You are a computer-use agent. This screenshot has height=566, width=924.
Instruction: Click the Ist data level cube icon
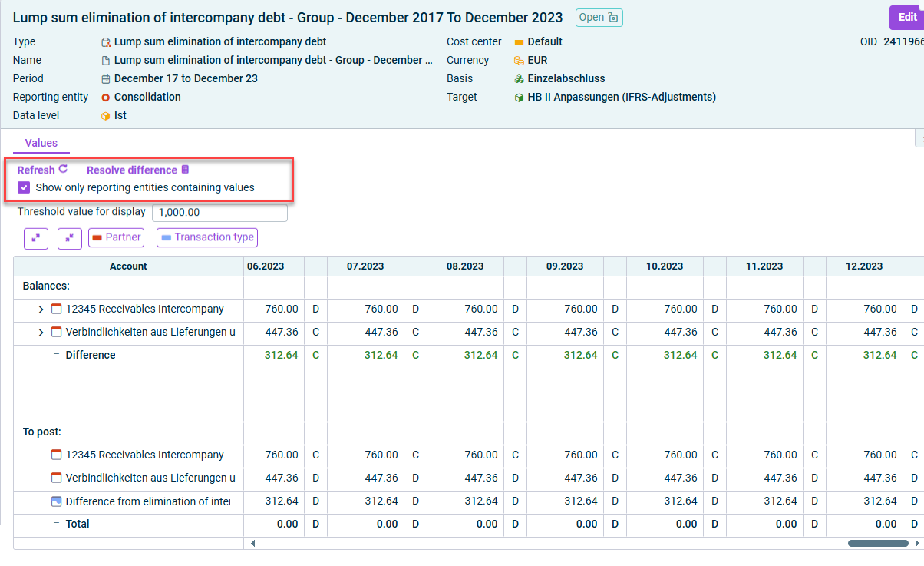(106, 115)
